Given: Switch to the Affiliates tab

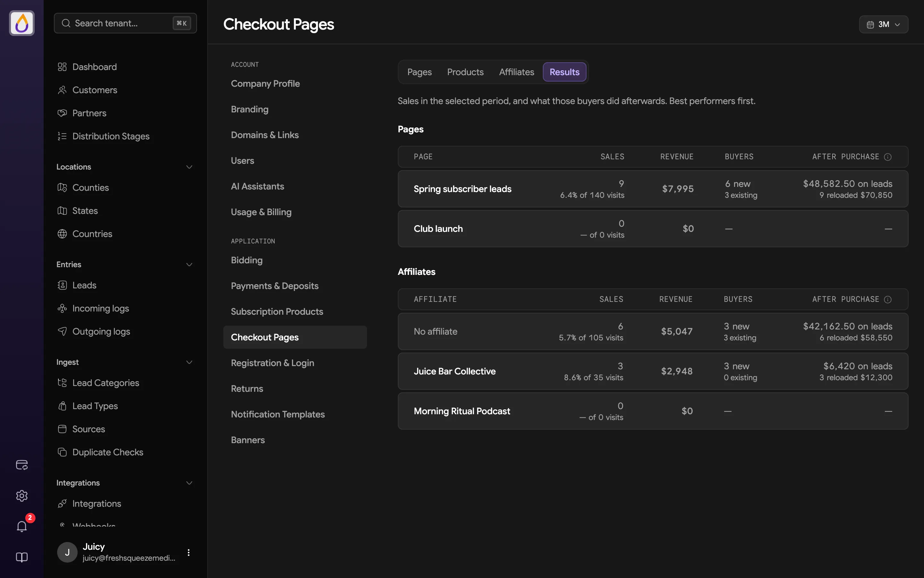Looking at the screenshot, I should pos(516,72).
